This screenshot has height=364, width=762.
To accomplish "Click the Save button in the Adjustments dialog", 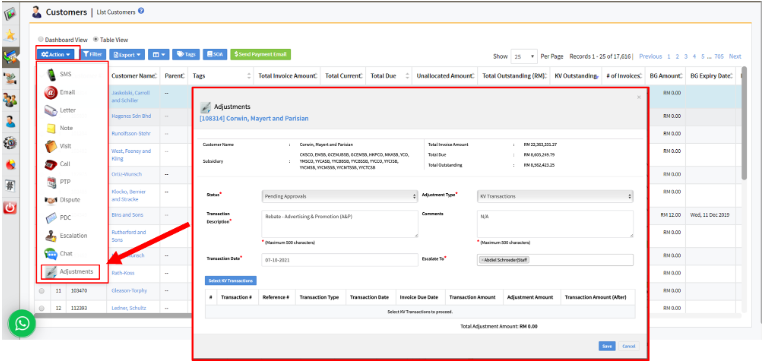I will (607, 346).
